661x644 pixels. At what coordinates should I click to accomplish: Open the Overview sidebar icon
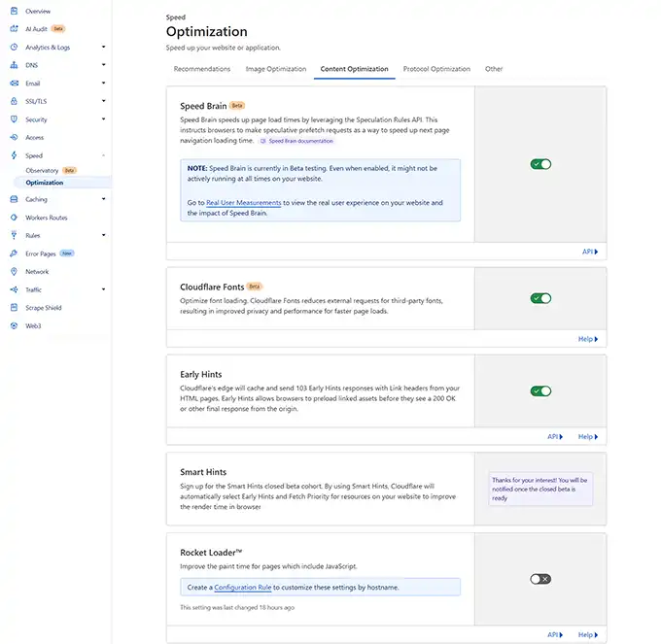[x=14, y=11]
